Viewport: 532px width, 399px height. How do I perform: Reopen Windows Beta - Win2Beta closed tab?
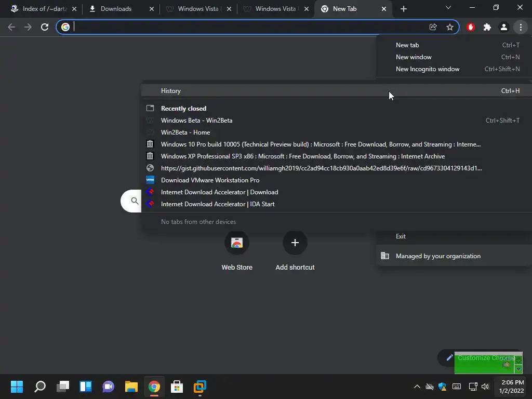pyautogui.click(x=337, y=121)
